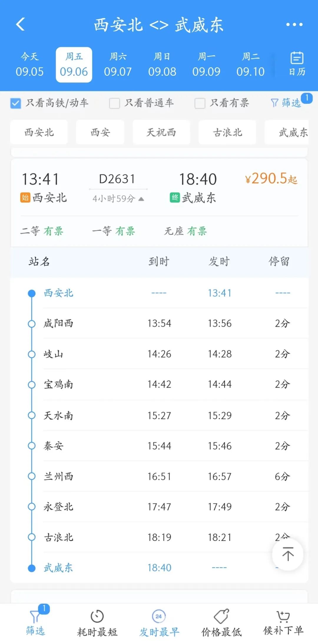Tap the ¥290.5起 price
The image size is (318, 644).
[x=271, y=179]
